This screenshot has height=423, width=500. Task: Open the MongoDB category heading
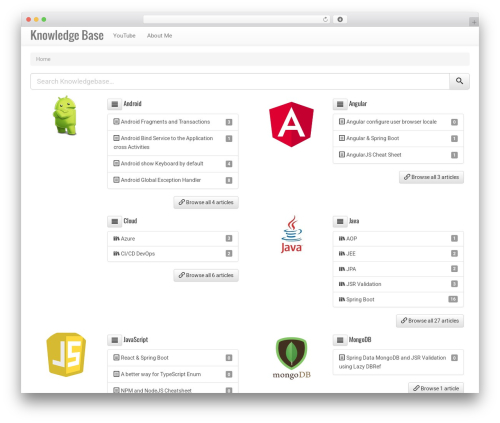click(360, 340)
